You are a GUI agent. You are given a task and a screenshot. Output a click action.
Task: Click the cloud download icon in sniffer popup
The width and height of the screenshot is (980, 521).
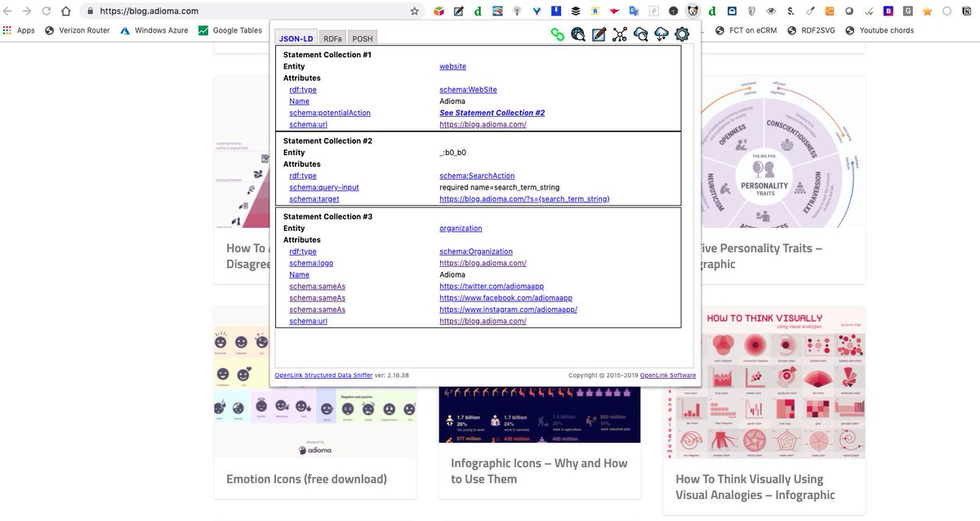(661, 34)
